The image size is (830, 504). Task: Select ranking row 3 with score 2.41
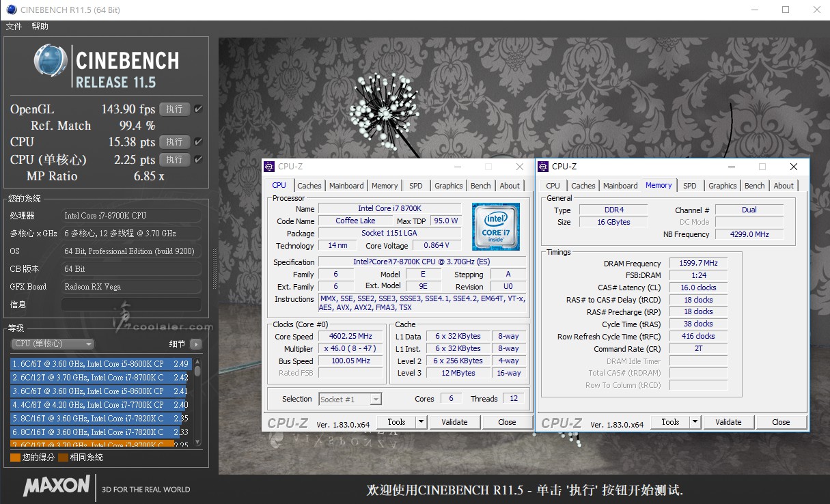click(101, 391)
